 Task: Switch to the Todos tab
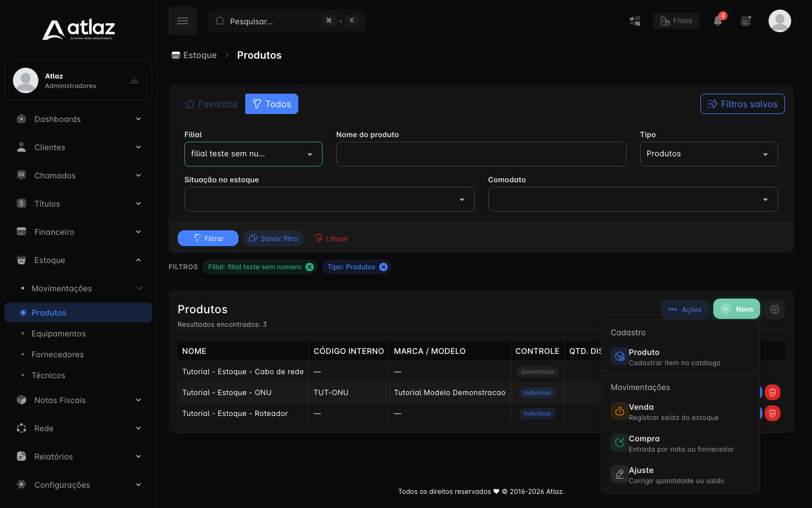click(272, 104)
